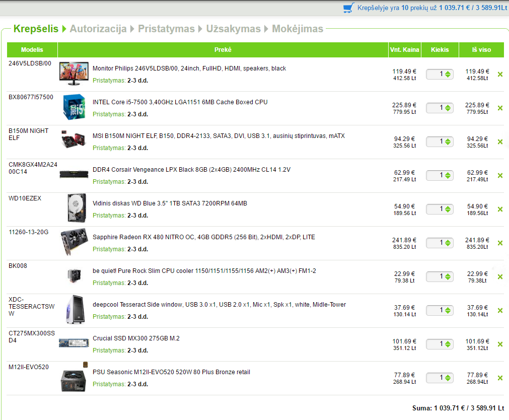Click the Modelis column header
This screenshot has width=509, height=420.
point(32,50)
